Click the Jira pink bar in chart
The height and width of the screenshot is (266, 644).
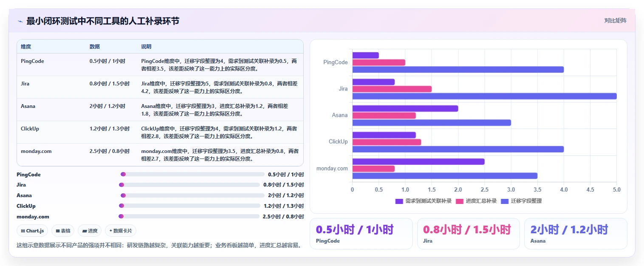point(392,89)
